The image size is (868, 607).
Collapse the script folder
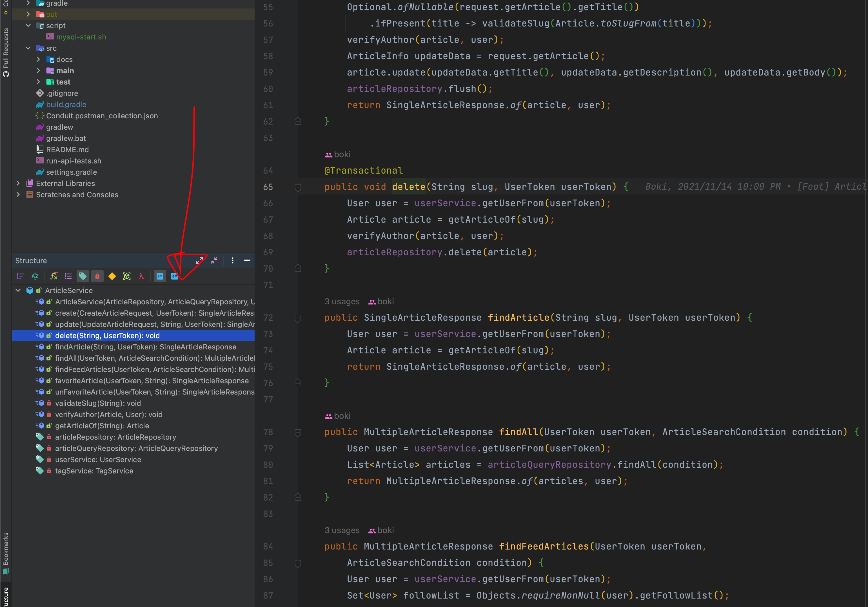tap(28, 26)
